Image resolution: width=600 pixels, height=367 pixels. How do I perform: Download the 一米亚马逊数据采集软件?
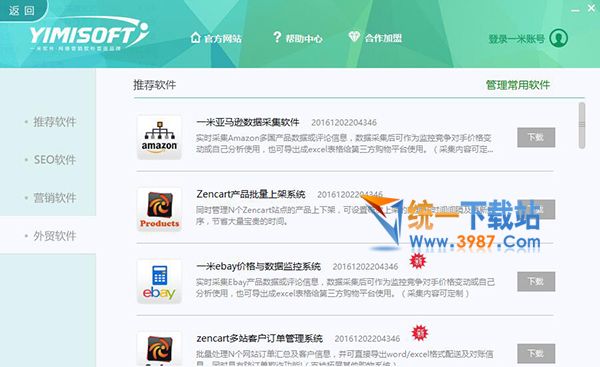pyautogui.click(x=536, y=137)
